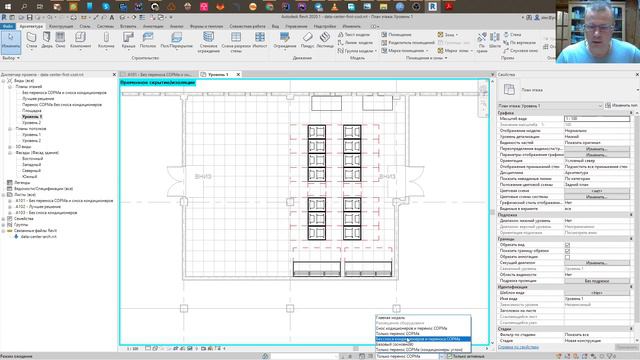The height and width of the screenshot is (360, 640).
Task: Click Изменить button for Переопределения видимости
Action: pos(597,149)
